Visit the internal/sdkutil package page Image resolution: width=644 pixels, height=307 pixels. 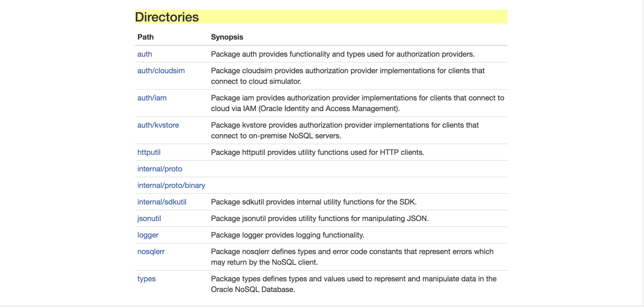(x=162, y=202)
